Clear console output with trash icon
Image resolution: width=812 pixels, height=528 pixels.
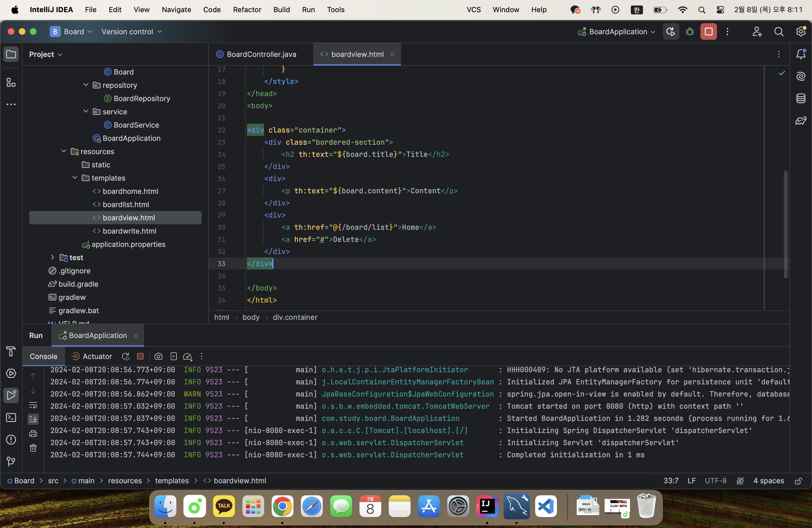33,448
